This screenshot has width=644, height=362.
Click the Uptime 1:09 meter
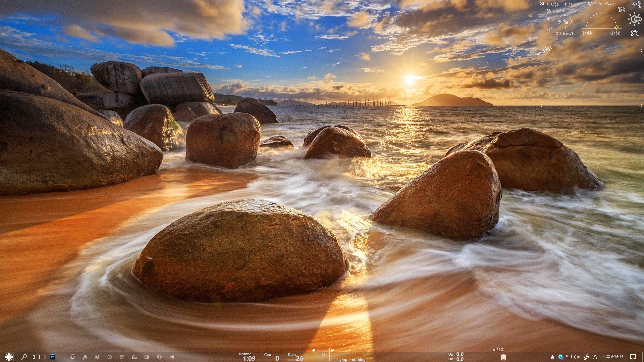[x=247, y=357]
